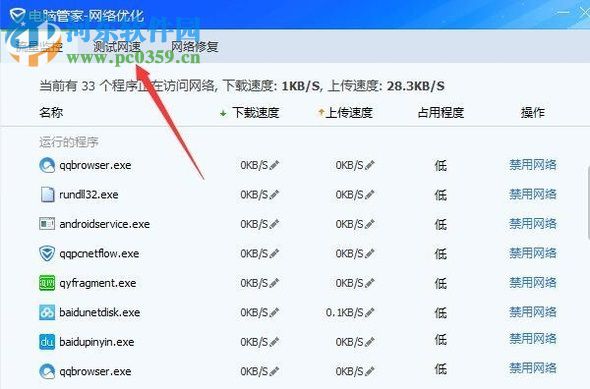Screen dimensions: 590x389
Task: Edit upload speed limit for baidupinyin.exe
Action: (370, 342)
